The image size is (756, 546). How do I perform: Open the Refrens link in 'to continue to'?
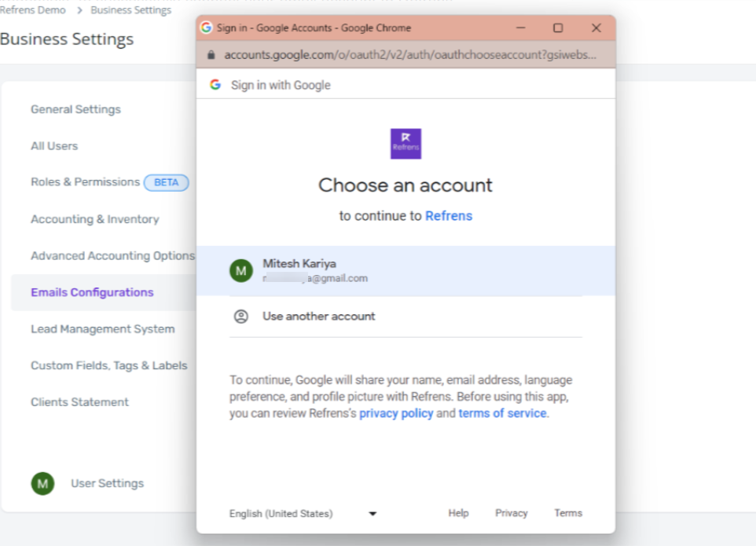449,216
